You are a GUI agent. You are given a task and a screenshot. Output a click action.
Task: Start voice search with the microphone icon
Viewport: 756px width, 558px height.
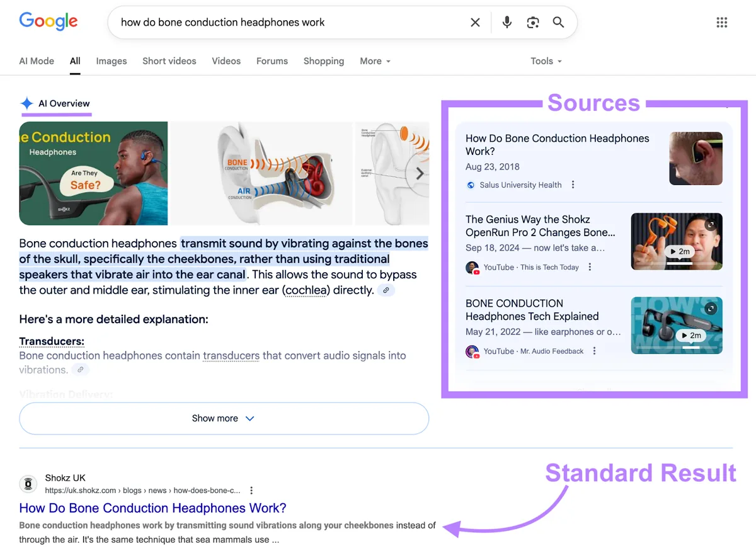pos(507,23)
